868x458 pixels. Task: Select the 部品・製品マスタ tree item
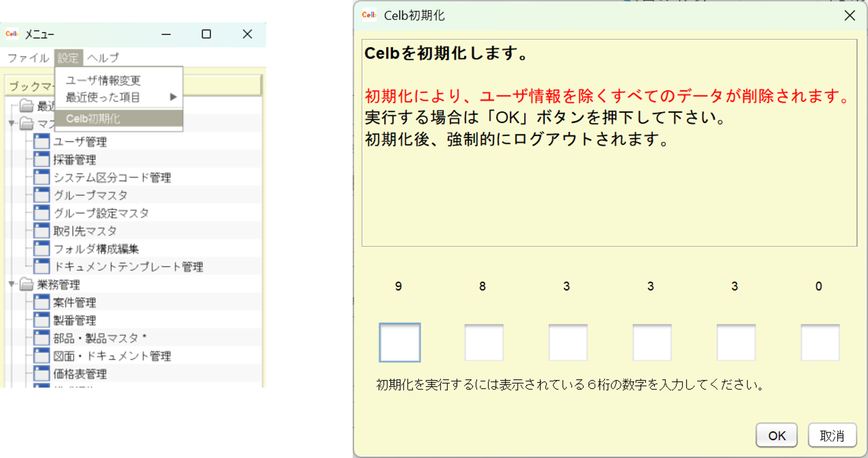coord(100,338)
